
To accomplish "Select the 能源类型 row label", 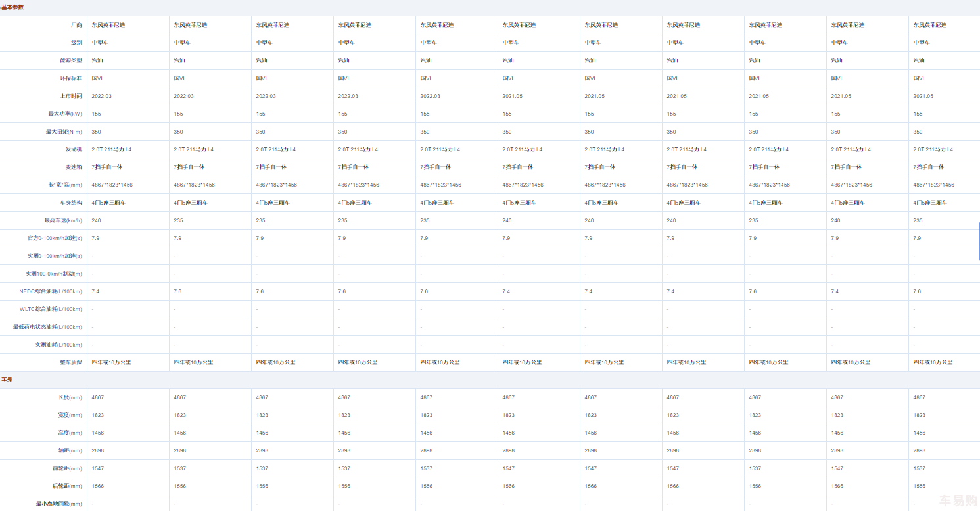I will (x=71, y=61).
